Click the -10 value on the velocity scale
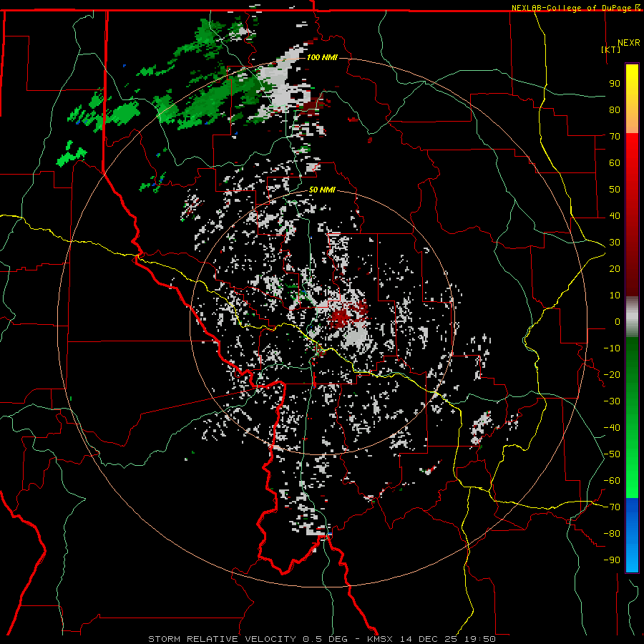The height and width of the screenshot is (644, 644). [612, 348]
